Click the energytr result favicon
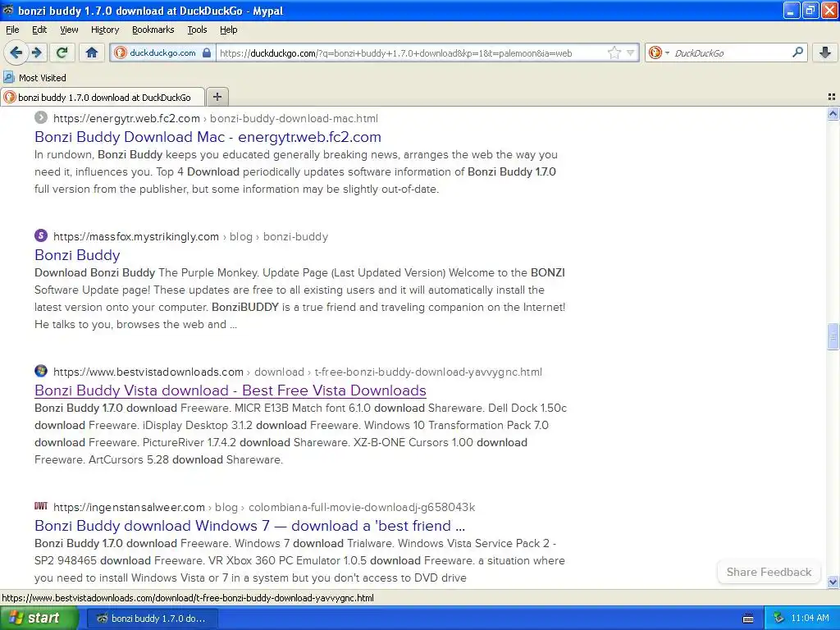 pos(41,117)
